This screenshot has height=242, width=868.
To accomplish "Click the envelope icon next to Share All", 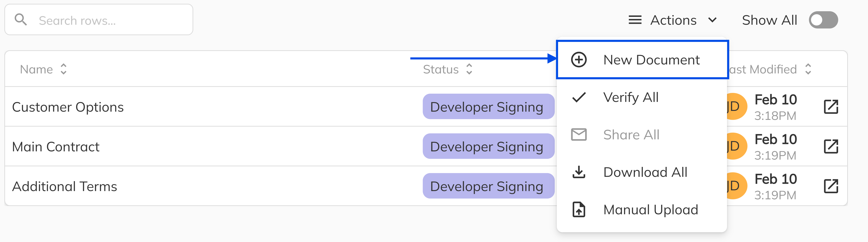I will click(x=579, y=134).
